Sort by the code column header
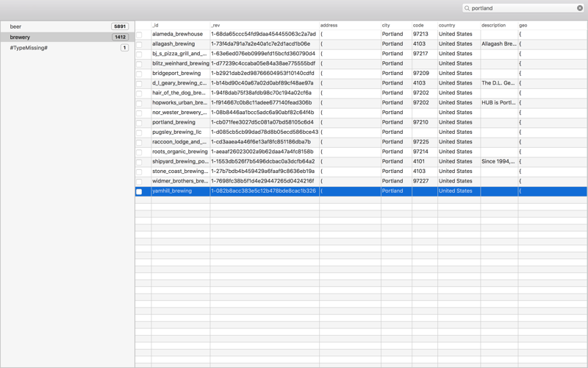Screen dimensions: 588x368 point(425,25)
